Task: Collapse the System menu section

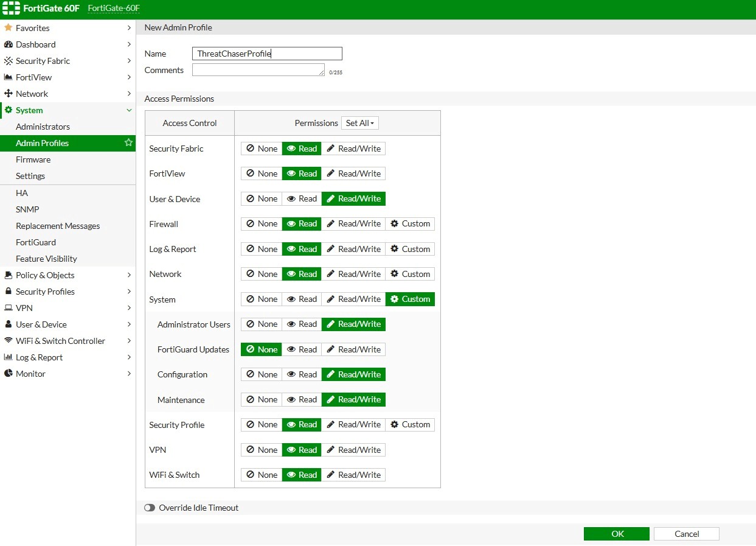Action: [129, 110]
